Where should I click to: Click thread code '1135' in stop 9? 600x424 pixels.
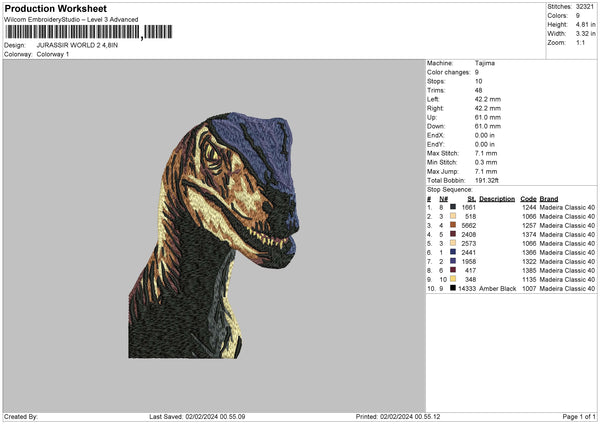click(529, 279)
